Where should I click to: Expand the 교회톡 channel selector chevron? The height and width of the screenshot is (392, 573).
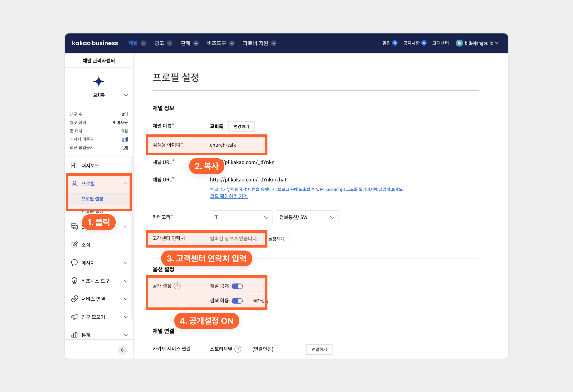[126, 95]
